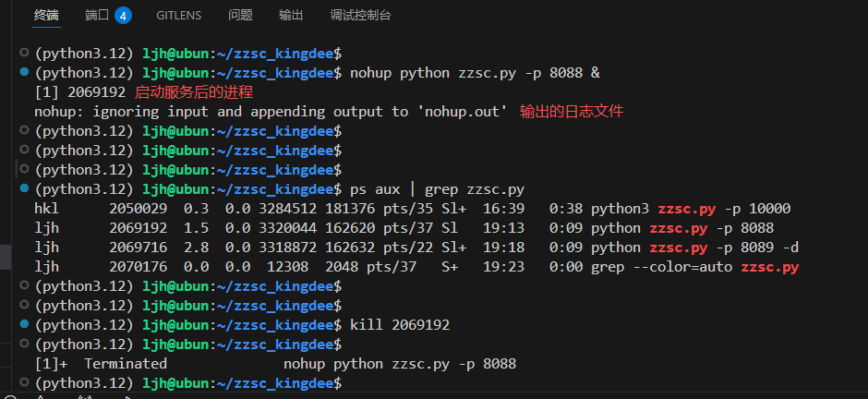The width and height of the screenshot is (868, 399).
Task: Open the GITLENS panel tab
Action: [179, 16]
